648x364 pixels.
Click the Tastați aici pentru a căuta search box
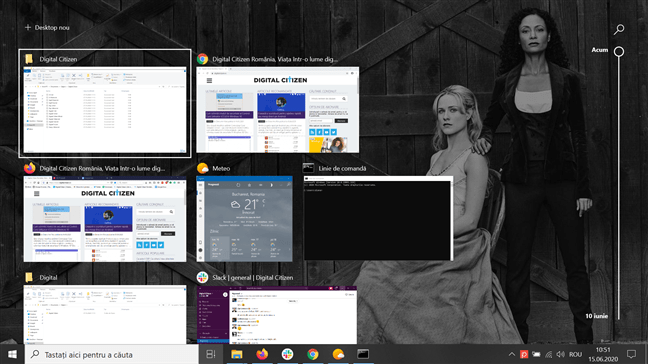pos(112,354)
